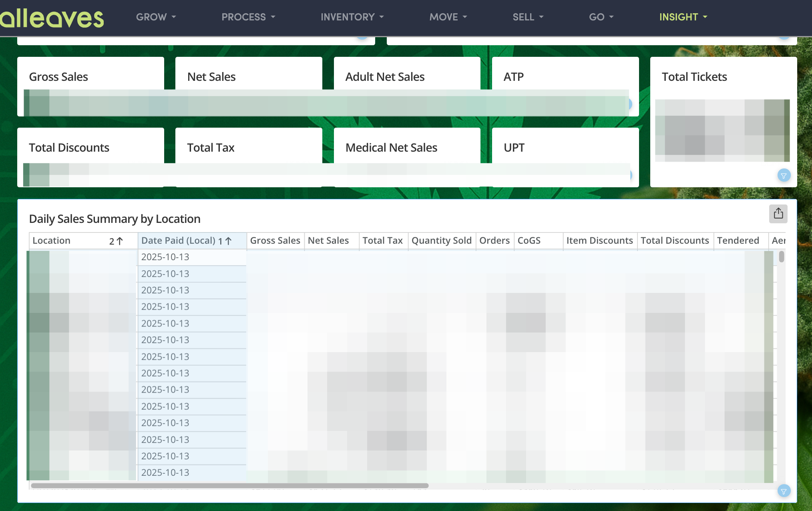Sort by Date Paid (Local) column header
This screenshot has height=511, width=812.
point(192,240)
